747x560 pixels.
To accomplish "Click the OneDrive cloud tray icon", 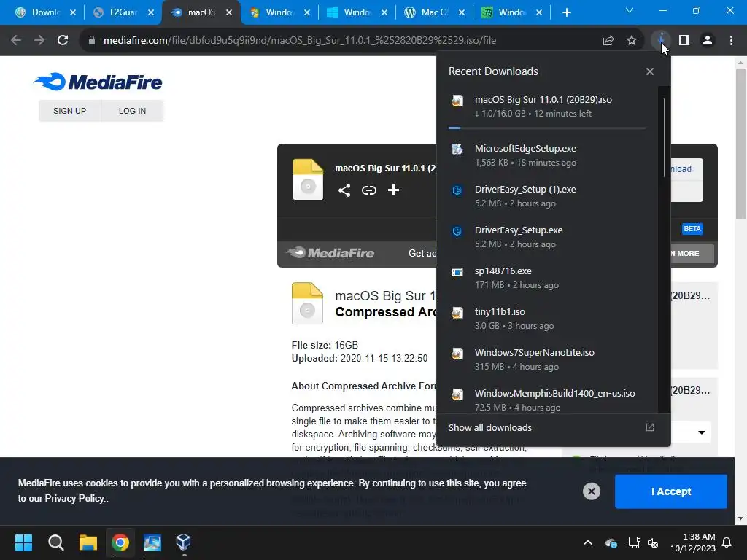I will (x=611, y=542).
